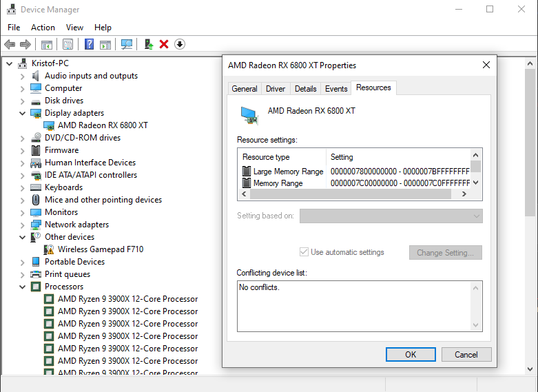Image resolution: width=538 pixels, height=392 pixels.
Task: Click the red X Uninstall device icon
Action: 164,44
